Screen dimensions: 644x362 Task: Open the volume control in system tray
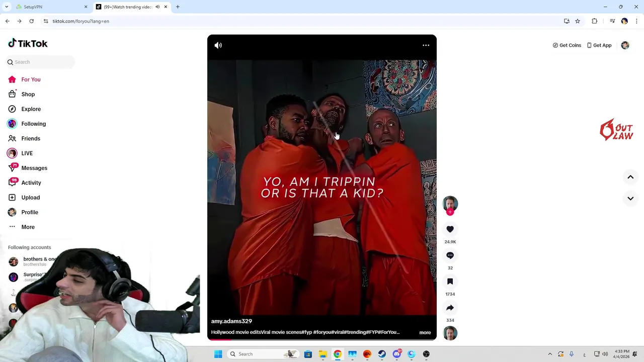click(x=605, y=354)
